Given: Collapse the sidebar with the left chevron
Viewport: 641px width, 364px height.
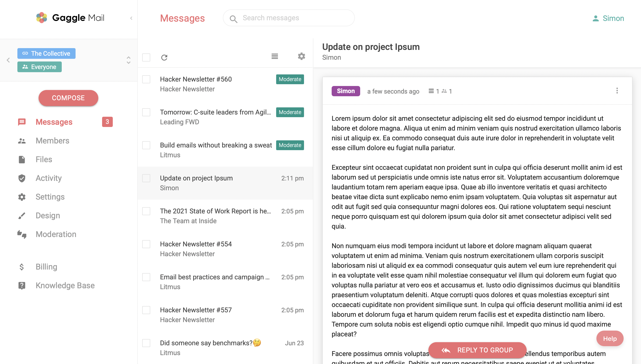Looking at the screenshot, I should pyautogui.click(x=132, y=18).
